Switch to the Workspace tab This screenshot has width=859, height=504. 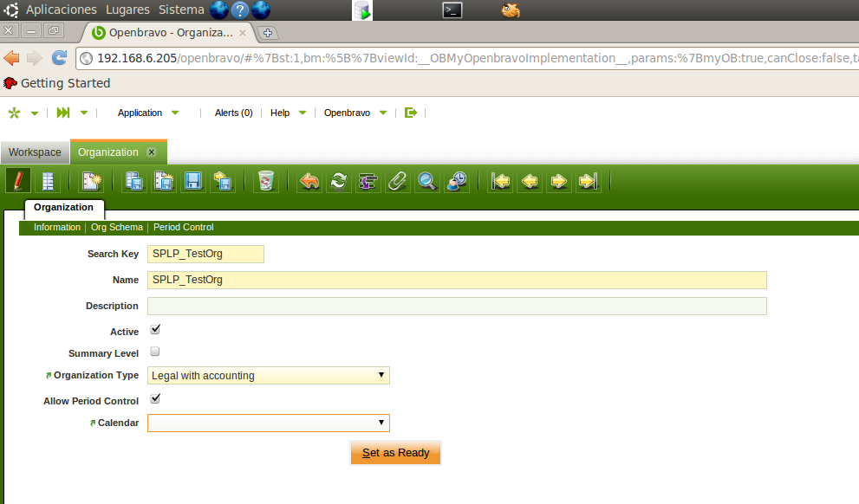[35, 152]
